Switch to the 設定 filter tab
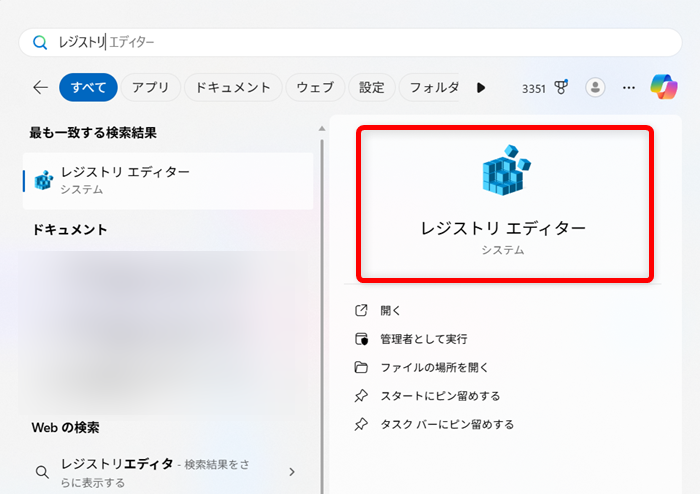 371,87
